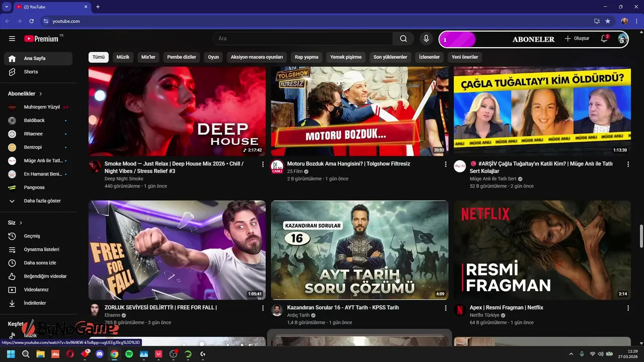Open Chrome three-dot menu
644x362 pixels.
[x=636, y=21]
